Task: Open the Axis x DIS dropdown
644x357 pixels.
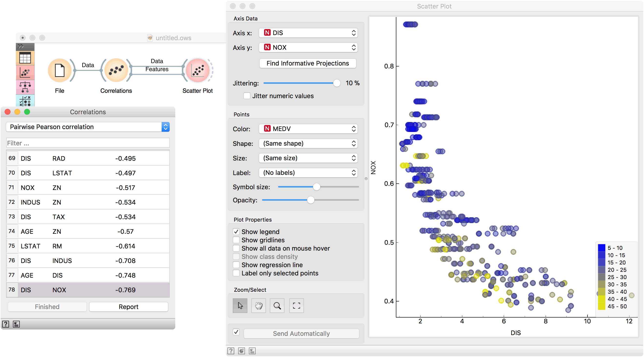Action: point(308,33)
